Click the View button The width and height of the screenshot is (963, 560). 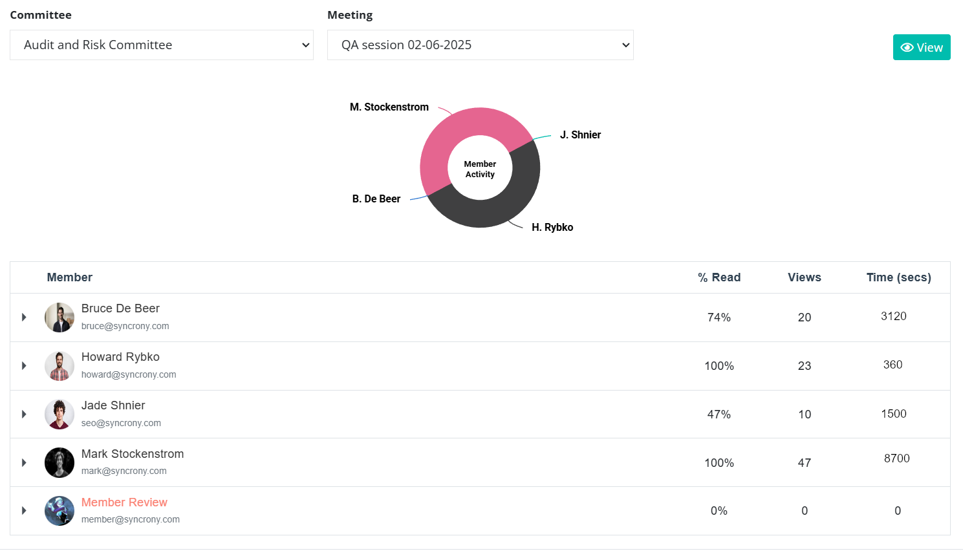(922, 47)
